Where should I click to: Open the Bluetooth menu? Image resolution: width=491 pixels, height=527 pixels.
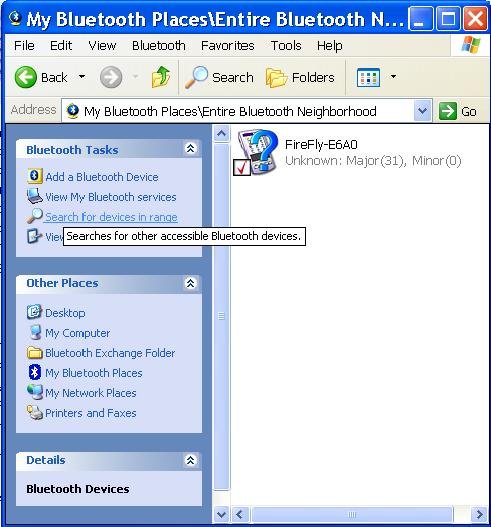159,46
